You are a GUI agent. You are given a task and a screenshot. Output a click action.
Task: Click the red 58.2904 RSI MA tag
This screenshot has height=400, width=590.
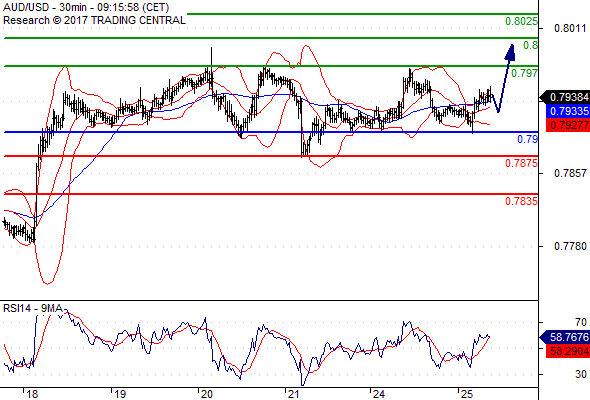click(x=567, y=351)
